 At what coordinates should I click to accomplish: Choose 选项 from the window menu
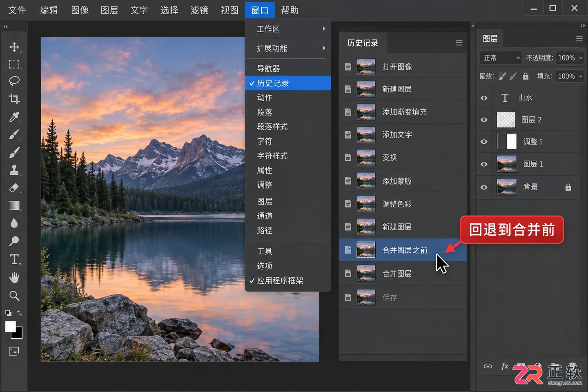288,266
